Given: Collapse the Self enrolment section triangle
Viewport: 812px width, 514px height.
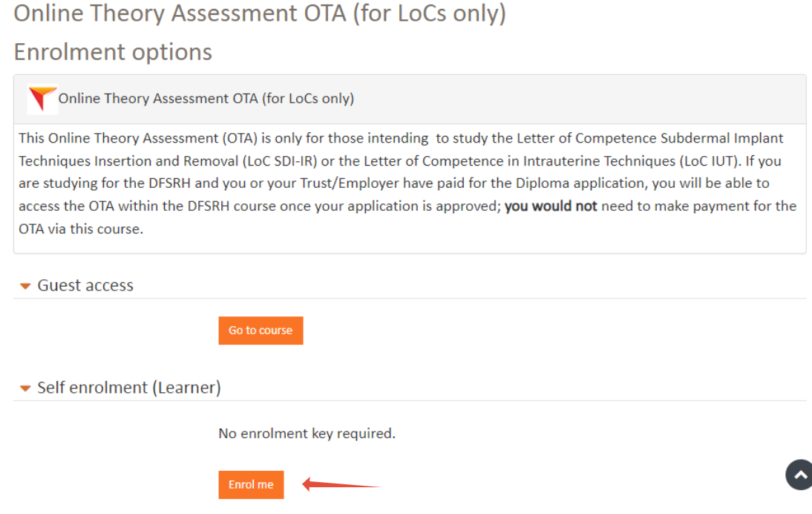Looking at the screenshot, I should click(x=25, y=388).
